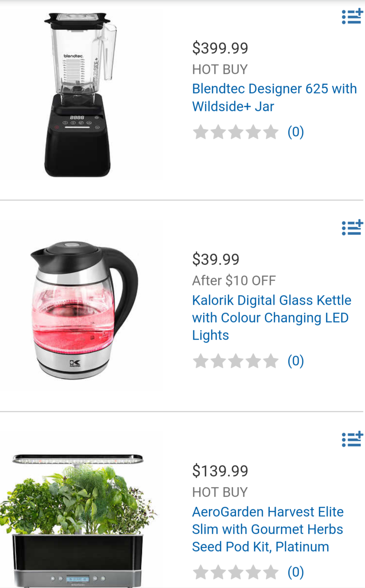
Task: Click the After $10 OFF label
Action: click(234, 281)
